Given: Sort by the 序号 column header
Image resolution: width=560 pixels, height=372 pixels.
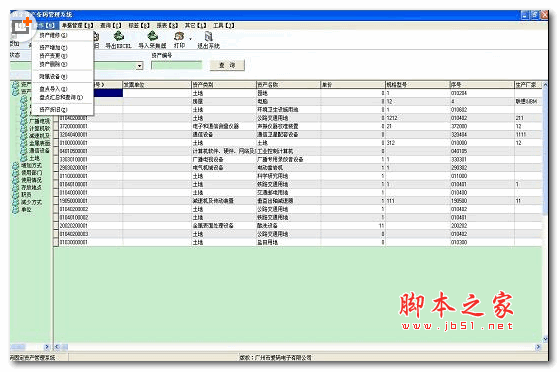Looking at the screenshot, I should (x=482, y=85).
